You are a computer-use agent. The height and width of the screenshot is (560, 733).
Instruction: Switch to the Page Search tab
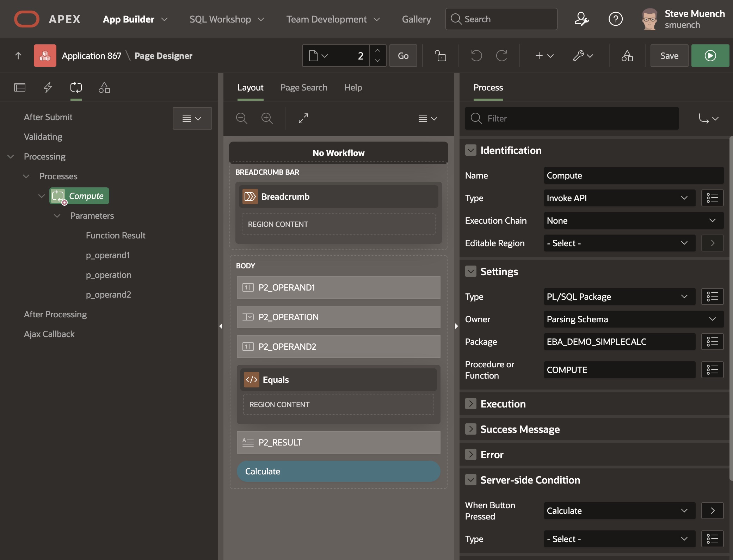pyautogui.click(x=304, y=87)
